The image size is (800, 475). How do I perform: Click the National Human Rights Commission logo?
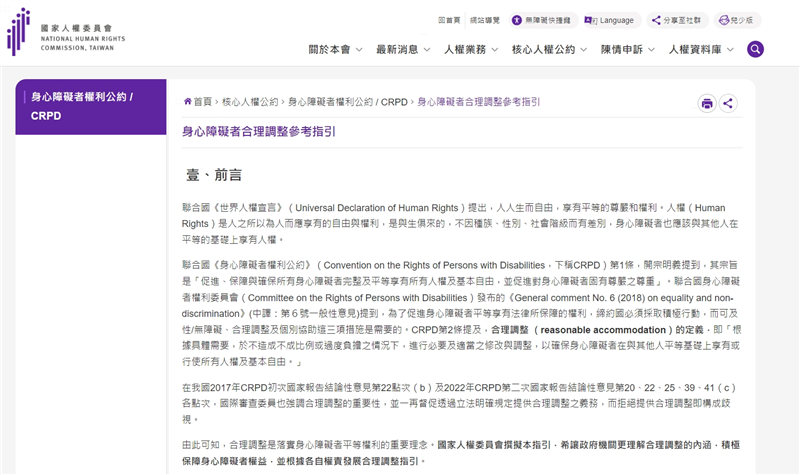pos(66,32)
